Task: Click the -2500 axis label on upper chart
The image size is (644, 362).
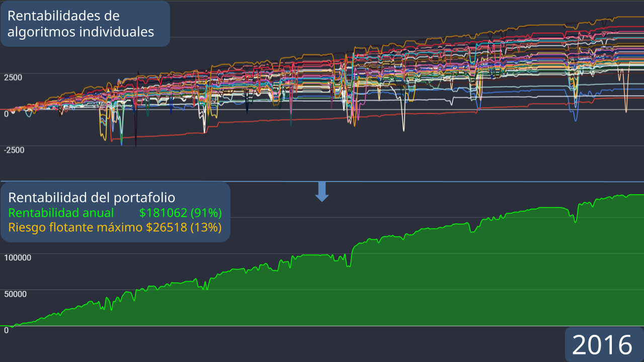Action: pyautogui.click(x=15, y=150)
